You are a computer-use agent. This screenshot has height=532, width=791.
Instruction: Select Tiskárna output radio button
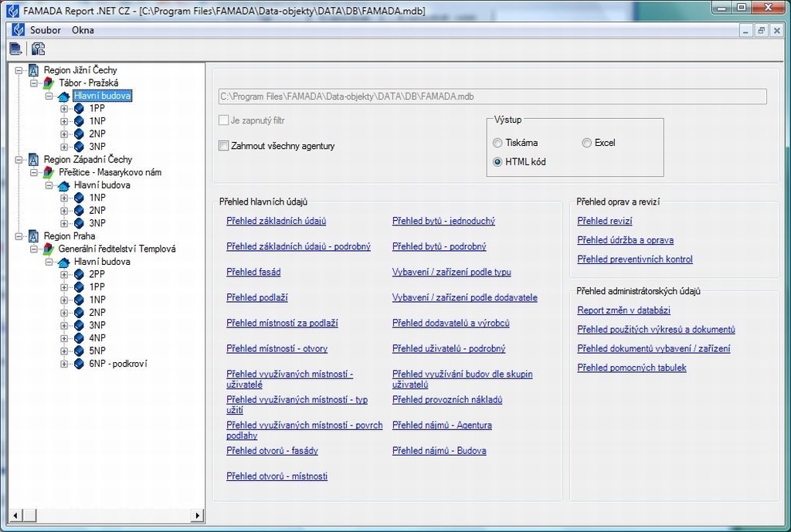click(497, 143)
